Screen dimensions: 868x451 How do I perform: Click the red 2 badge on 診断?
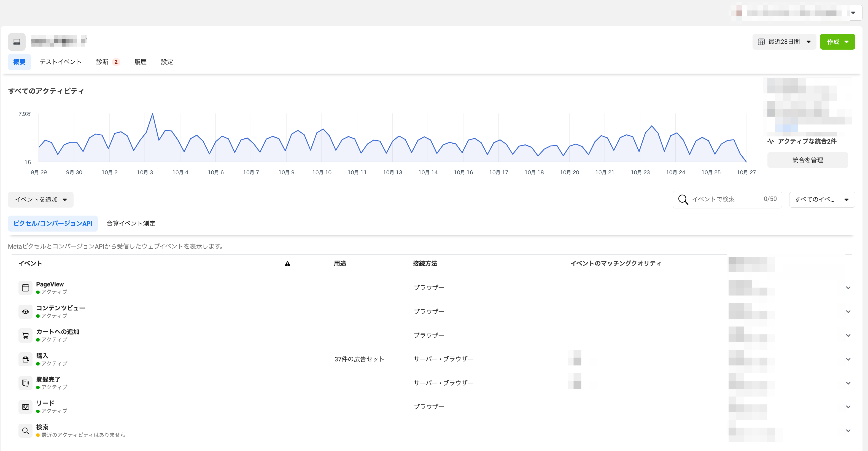point(116,62)
